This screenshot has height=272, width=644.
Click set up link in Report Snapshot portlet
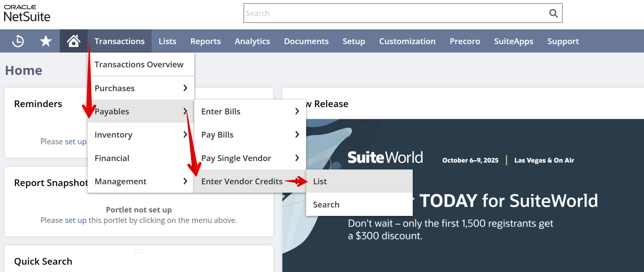click(76, 220)
